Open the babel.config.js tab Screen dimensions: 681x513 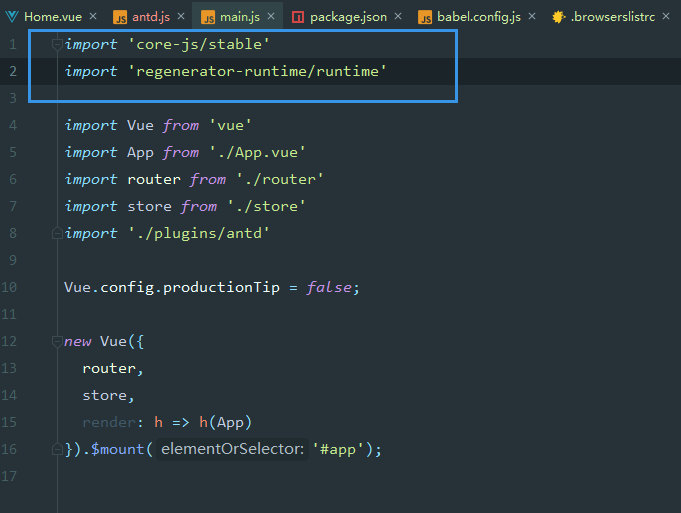pyautogui.click(x=477, y=17)
